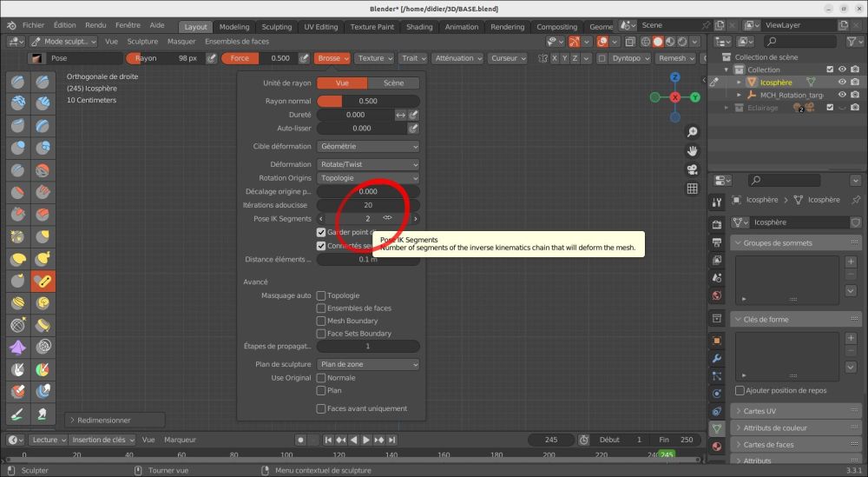Image resolution: width=868 pixels, height=477 pixels.
Task: Click the zoom magnifier viewport icon
Action: (692, 132)
